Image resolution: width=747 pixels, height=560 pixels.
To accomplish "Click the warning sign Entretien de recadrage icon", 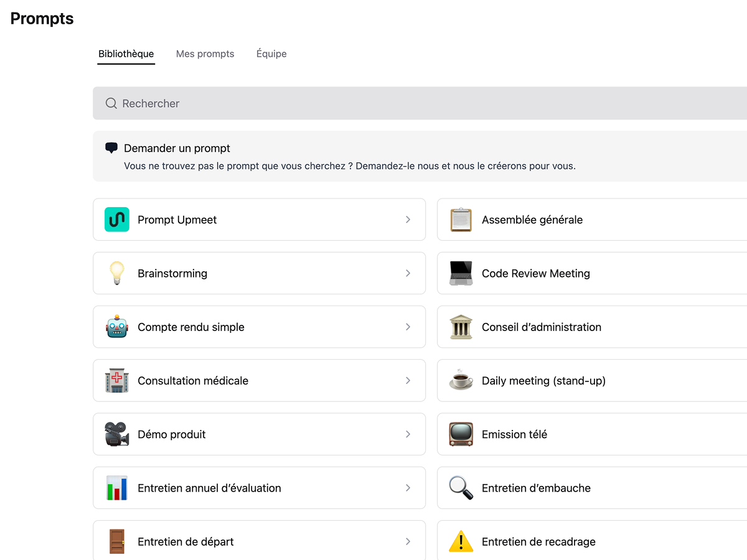I will coord(461,541).
